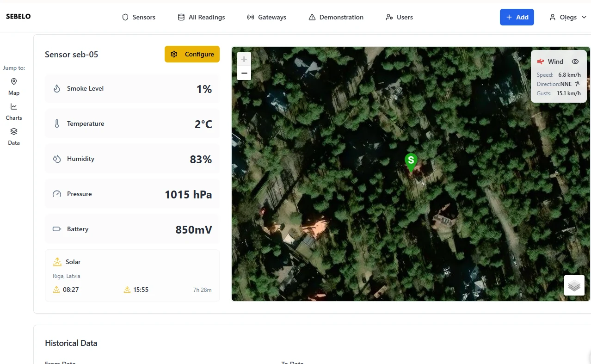Image resolution: width=591 pixels, height=364 pixels.
Task: Jump to the Data section
Action: click(x=14, y=136)
